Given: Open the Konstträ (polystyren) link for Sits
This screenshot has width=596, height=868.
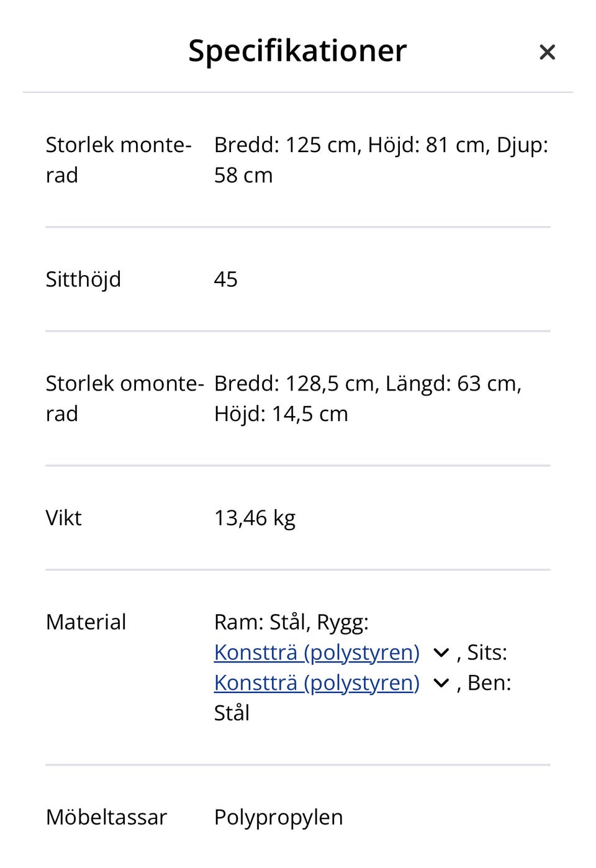Looking at the screenshot, I should tap(317, 683).
